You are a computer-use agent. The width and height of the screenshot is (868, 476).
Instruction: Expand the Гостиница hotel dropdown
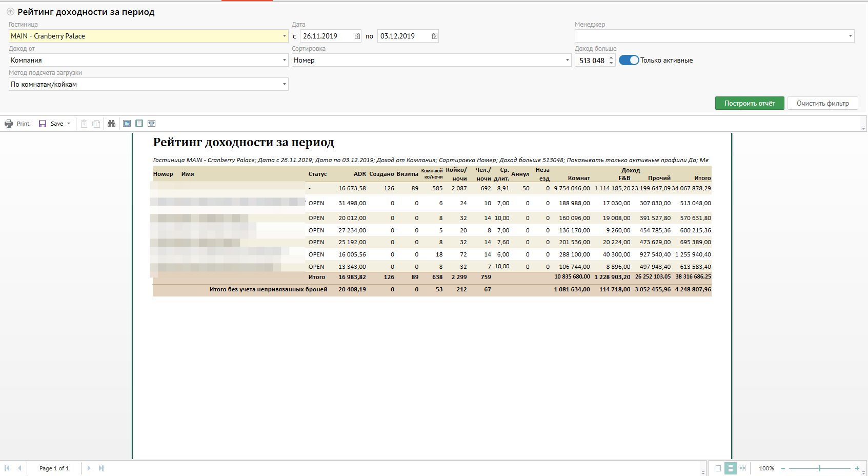pos(285,36)
